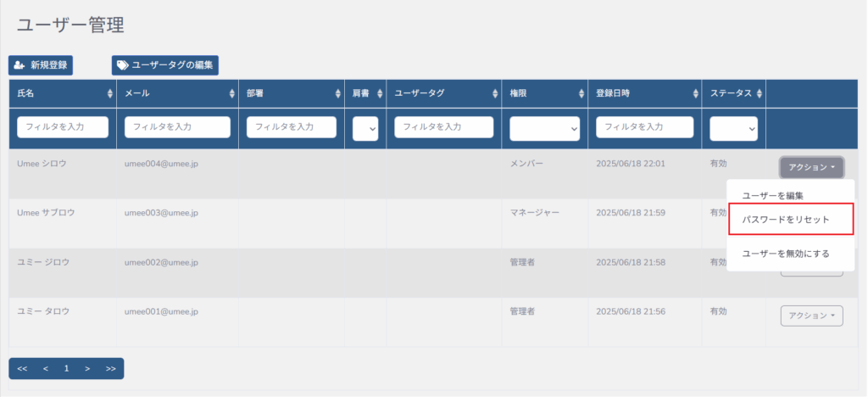Click the メール filter input field
This screenshot has width=868, height=397.
pyautogui.click(x=177, y=127)
